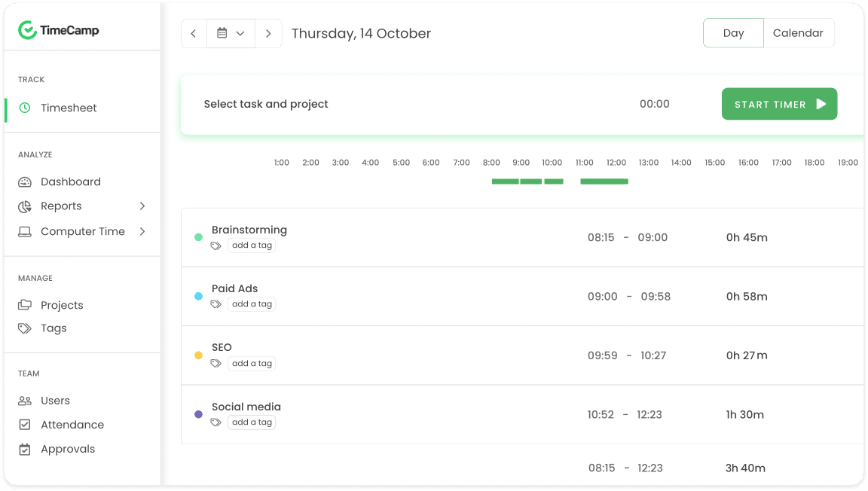868x491 pixels.
Task: Switch to Day view
Action: tap(733, 33)
